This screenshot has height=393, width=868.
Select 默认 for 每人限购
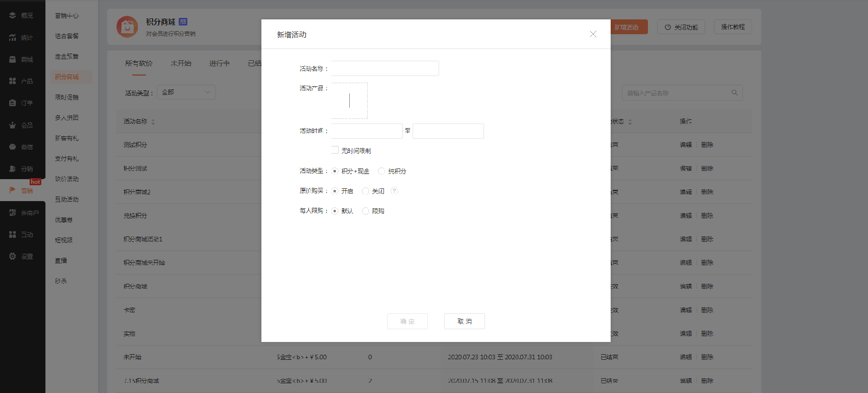pos(335,211)
